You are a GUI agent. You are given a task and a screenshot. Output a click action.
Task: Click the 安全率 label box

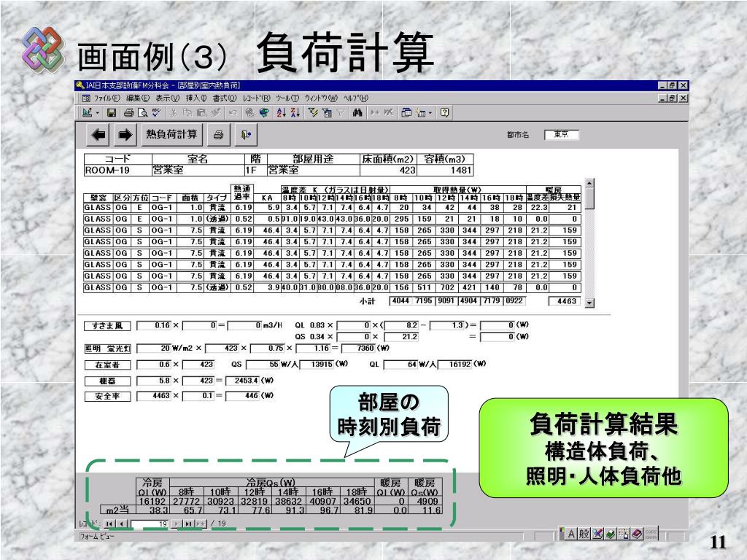107,397
